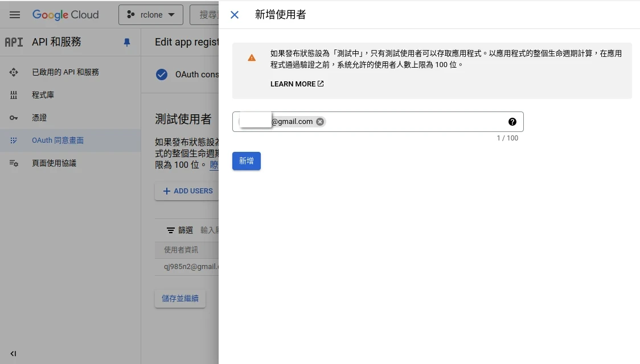Click the help question mark icon
The height and width of the screenshot is (364, 640).
[512, 122]
